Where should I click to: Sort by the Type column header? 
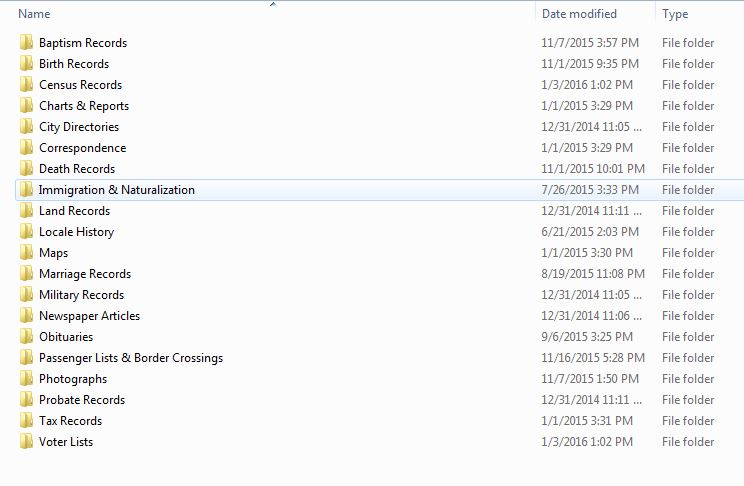(x=675, y=14)
